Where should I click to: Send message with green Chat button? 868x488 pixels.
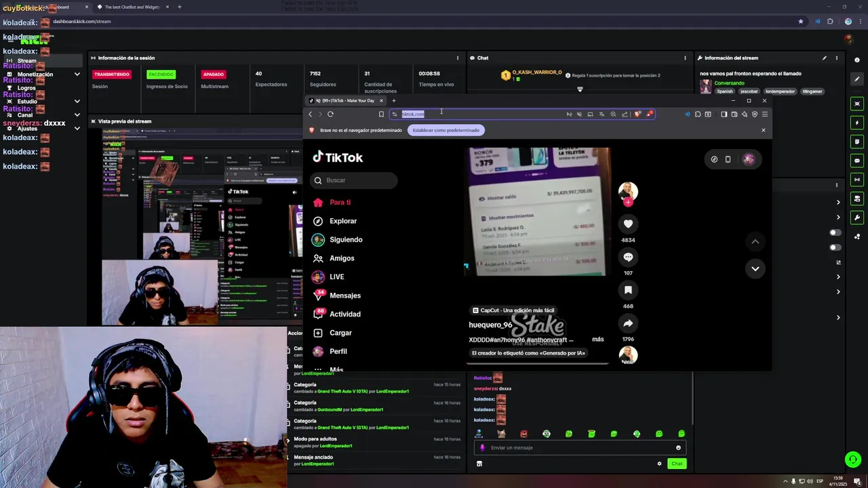[x=677, y=464]
